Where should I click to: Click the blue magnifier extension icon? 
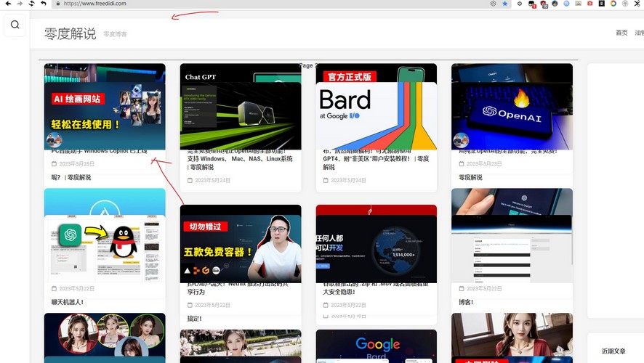point(566,4)
